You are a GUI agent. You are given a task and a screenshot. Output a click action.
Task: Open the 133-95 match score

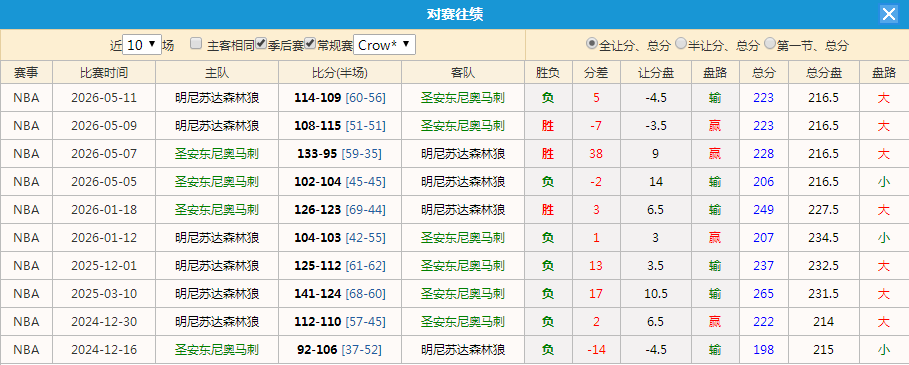(317, 154)
